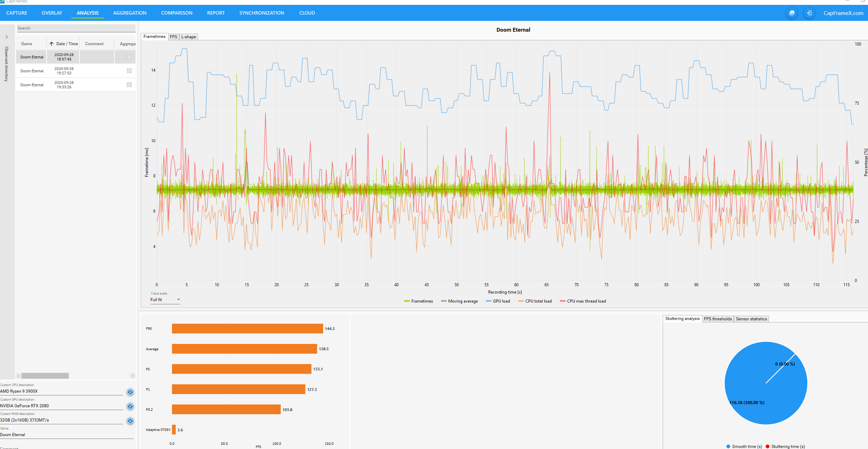
Task: Visit the CapFrameX.com link
Action: [x=843, y=13]
